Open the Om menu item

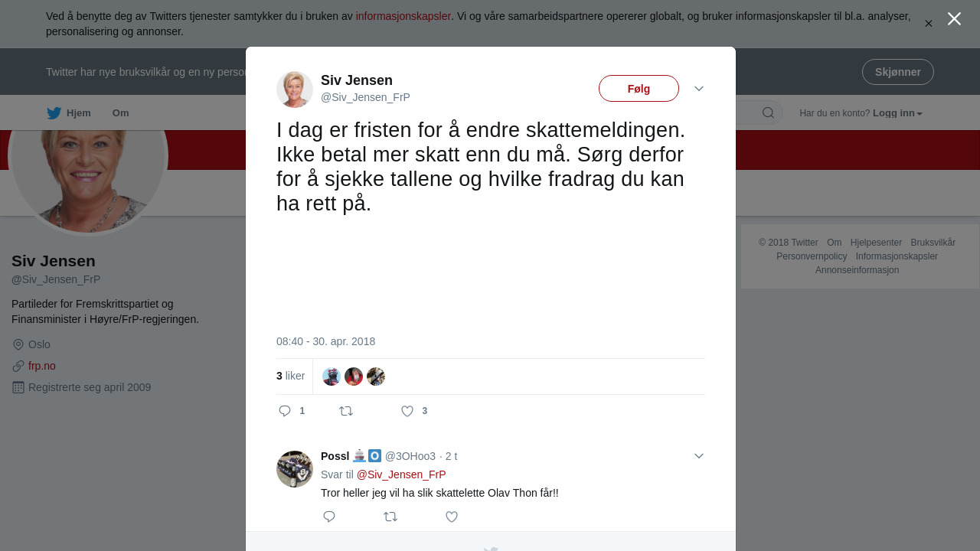[120, 112]
